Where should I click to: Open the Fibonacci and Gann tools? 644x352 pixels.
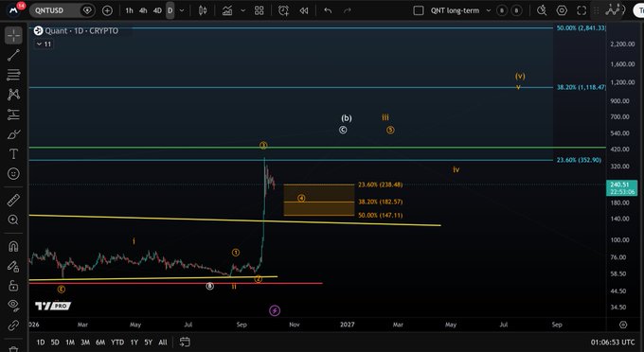pos(13,75)
